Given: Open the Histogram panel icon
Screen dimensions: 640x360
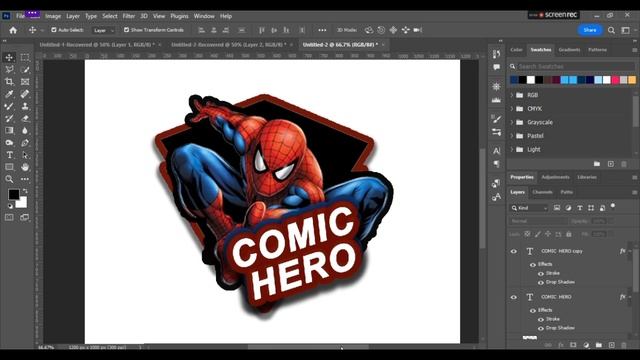Looking at the screenshot, I should tap(496, 100).
